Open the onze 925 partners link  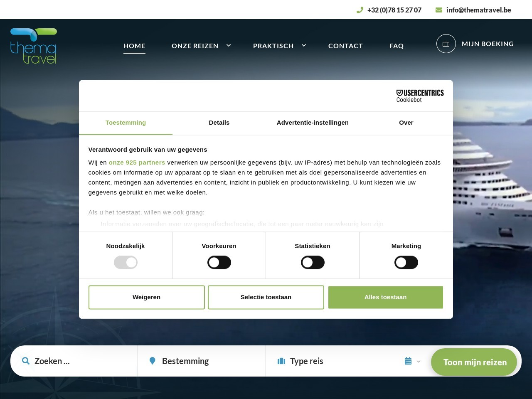[137, 163]
